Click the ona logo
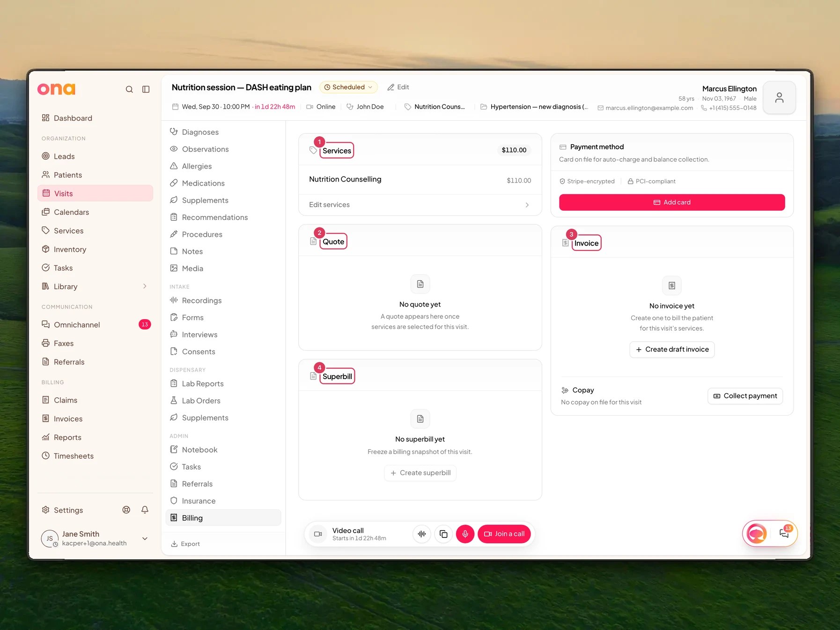The height and width of the screenshot is (630, 840). pyautogui.click(x=56, y=89)
